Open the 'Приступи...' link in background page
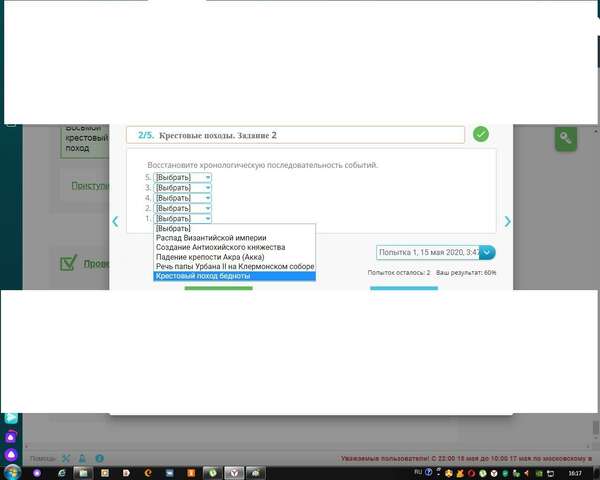The height and width of the screenshot is (480, 600). [x=90, y=186]
